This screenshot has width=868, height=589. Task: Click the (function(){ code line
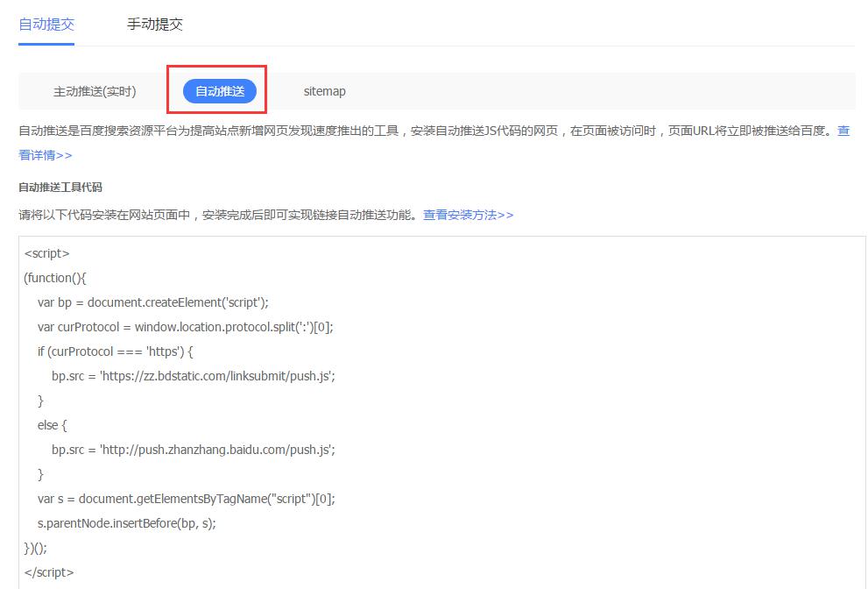pos(55,278)
